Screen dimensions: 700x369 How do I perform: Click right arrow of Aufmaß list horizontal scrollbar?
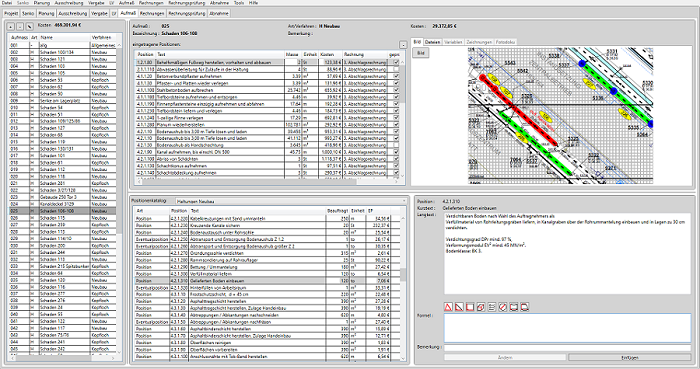pyautogui.click(x=113, y=358)
